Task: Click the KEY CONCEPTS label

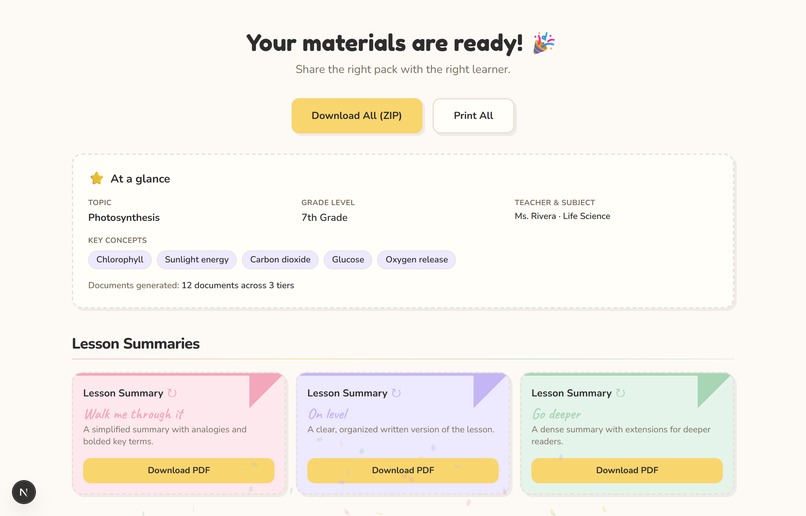Action: point(117,240)
